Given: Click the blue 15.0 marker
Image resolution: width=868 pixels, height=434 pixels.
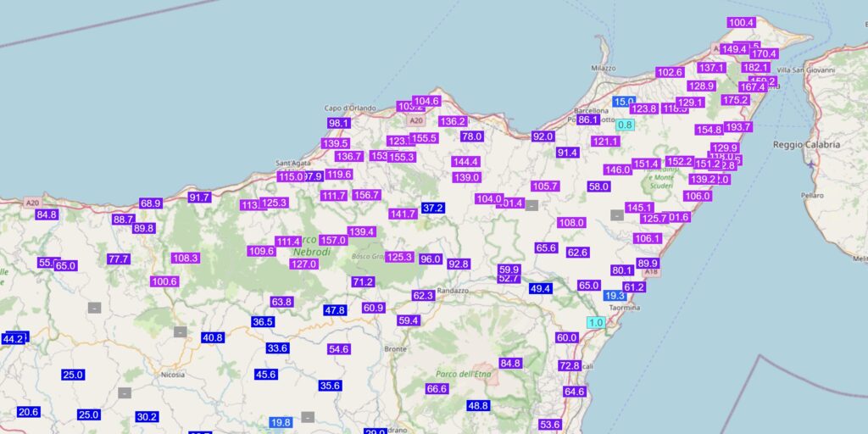Looking at the screenshot, I should pyautogui.click(x=623, y=102).
